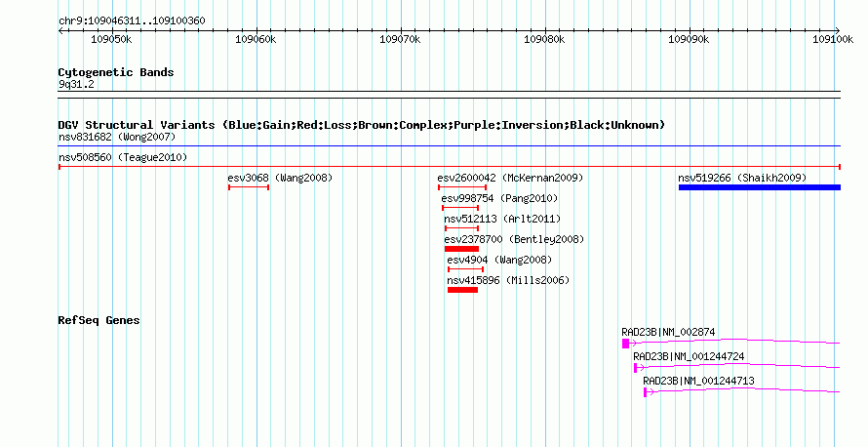Image resolution: width=868 pixels, height=447 pixels.
Task: Open esv2378700 (Bentley2008) variant label
Action: [x=514, y=239]
